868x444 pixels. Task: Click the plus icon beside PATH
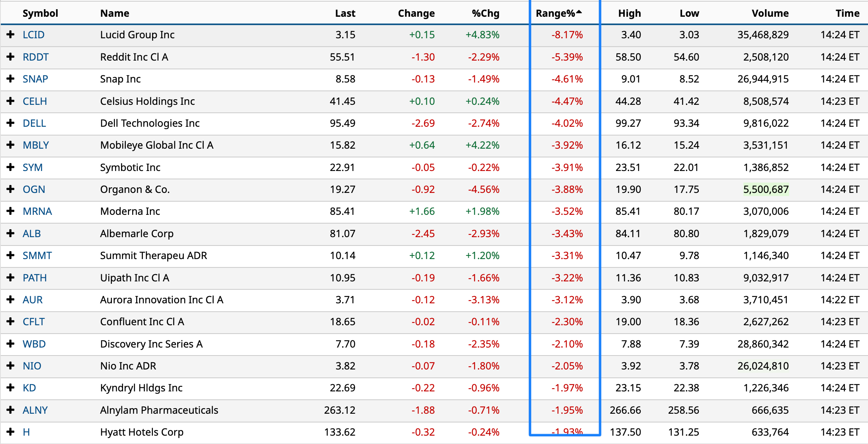(10, 278)
